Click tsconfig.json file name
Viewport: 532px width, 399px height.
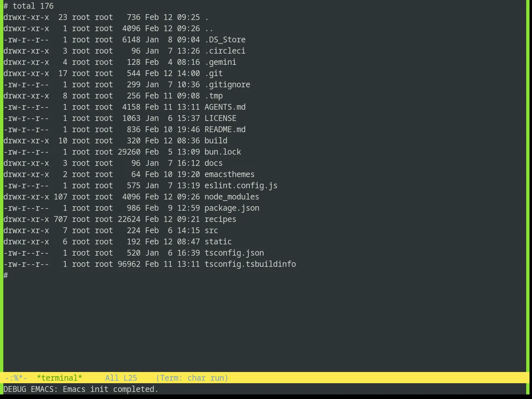coord(234,253)
